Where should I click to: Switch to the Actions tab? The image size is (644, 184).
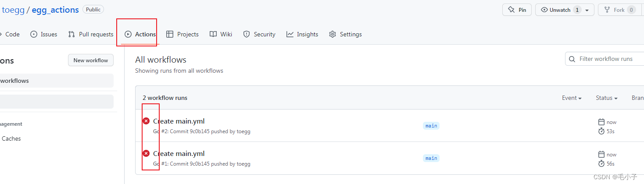140,34
